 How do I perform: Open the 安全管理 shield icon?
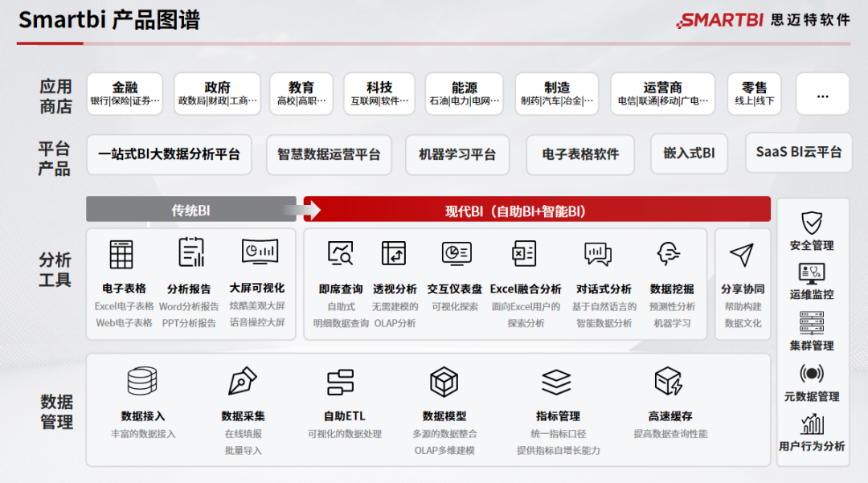(x=812, y=224)
